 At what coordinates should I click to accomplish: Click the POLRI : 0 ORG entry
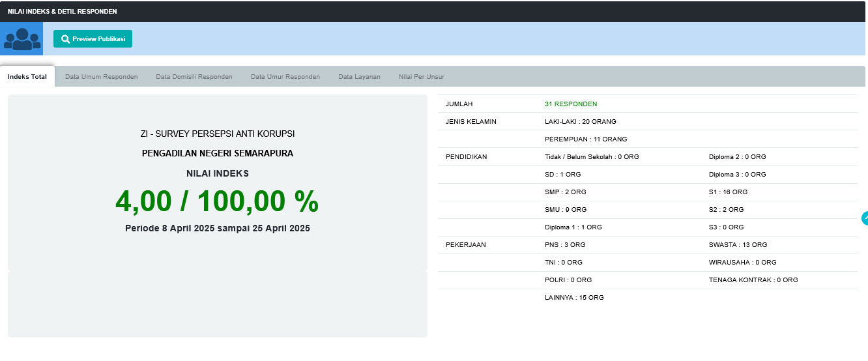click(x=568, y=280)
